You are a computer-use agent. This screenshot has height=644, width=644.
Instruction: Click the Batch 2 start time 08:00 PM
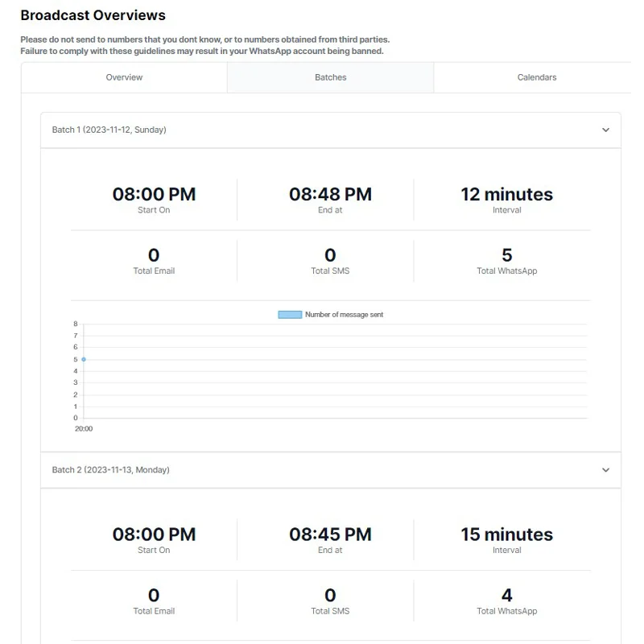154,535
